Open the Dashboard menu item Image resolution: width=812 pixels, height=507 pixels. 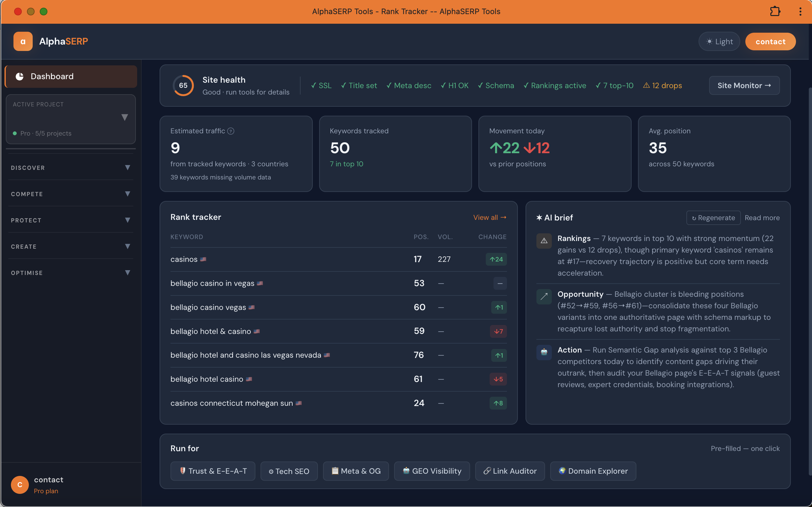click(71, 77)
